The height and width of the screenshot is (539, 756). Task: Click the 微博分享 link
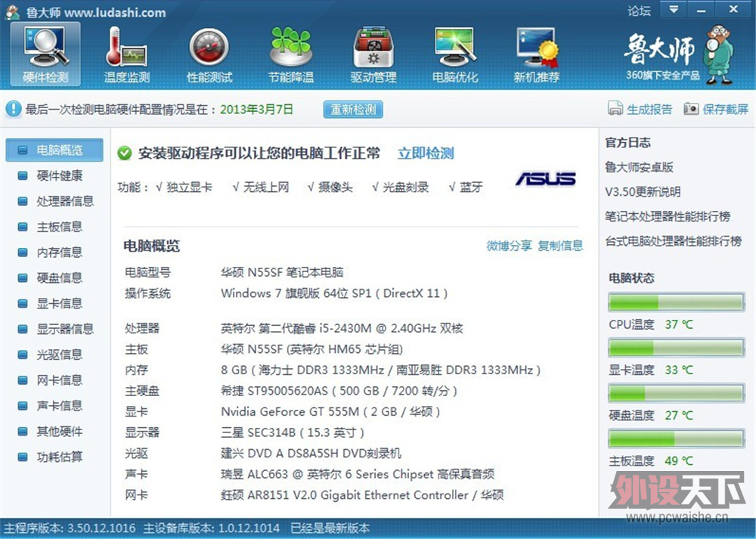click(x=509, y=246)
